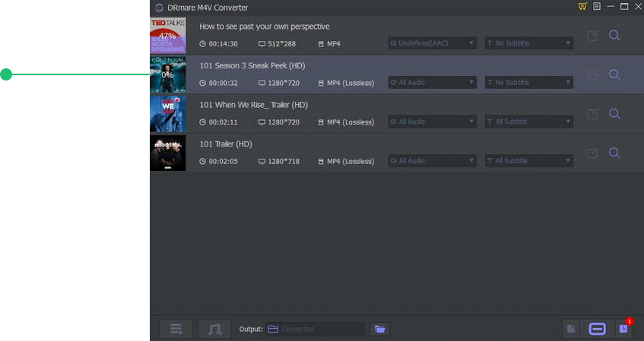Edit 101 Season 3 Sneak Peek video
The image size is (644, 341).
point(592,74)
